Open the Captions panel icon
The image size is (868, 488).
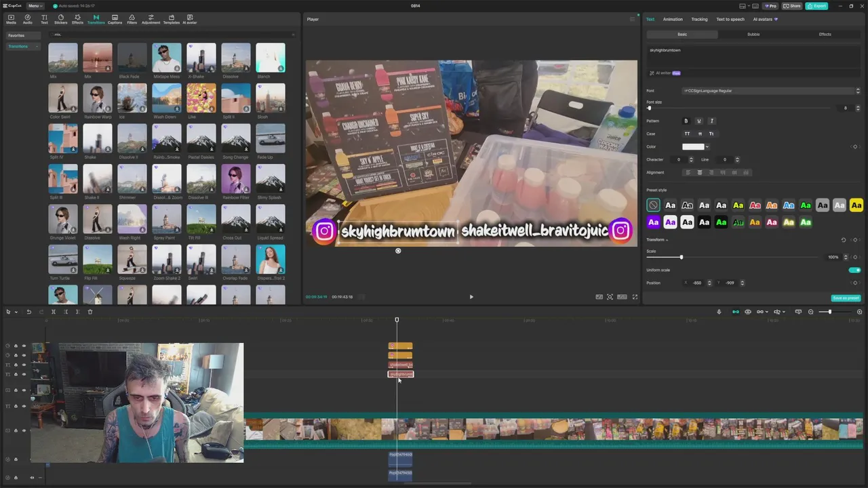pos(115,19)
